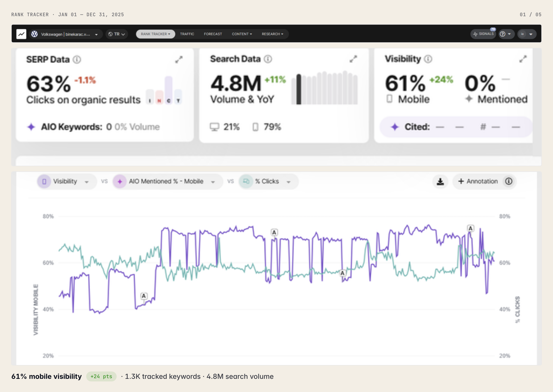Click the Search Data info icon
Screen dimensions: 553x392
point(268,59)
